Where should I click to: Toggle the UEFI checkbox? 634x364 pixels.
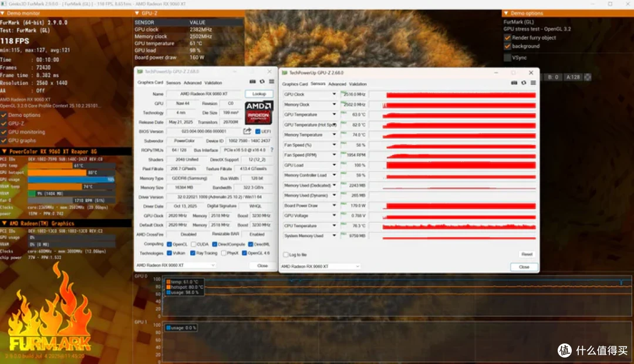tap(258, 132)
